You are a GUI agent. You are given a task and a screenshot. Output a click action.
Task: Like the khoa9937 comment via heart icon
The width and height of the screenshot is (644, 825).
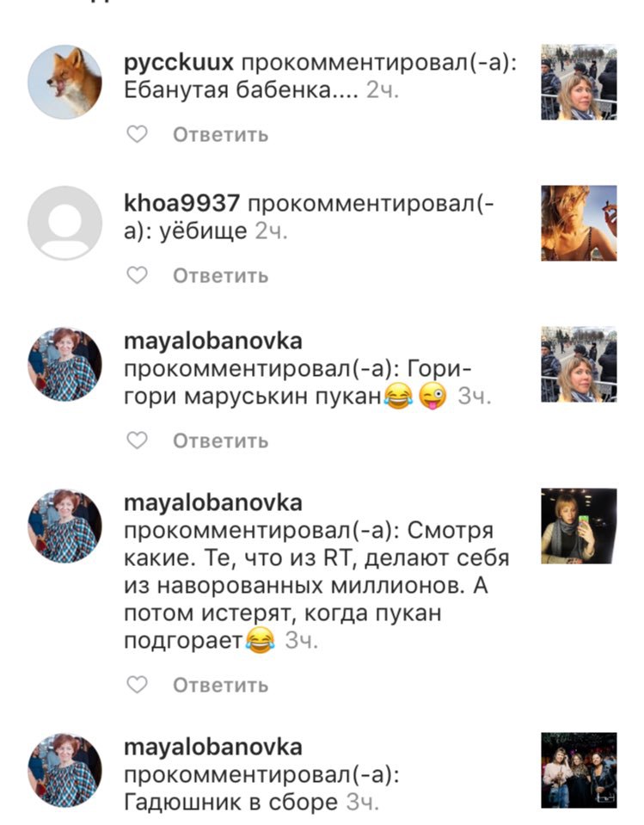click(138, 274)
